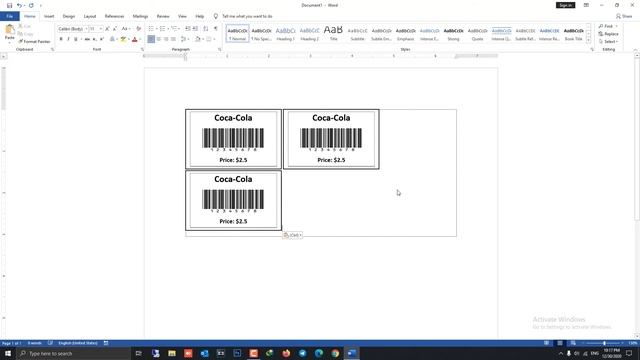
Task: Select Center alignment
Action: point(158,39)
